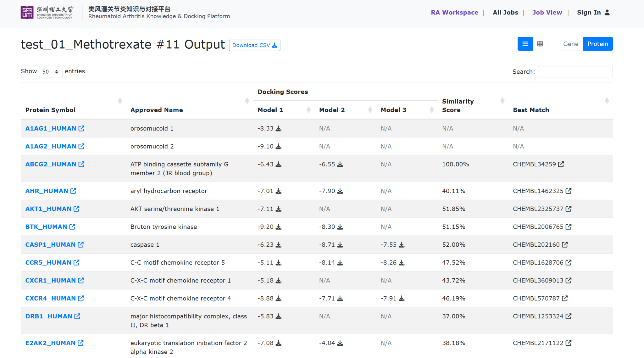Open external link icon next to CHEMBL2325737
This screenshot has height=358, width=644.
click(x=569, y=209)
